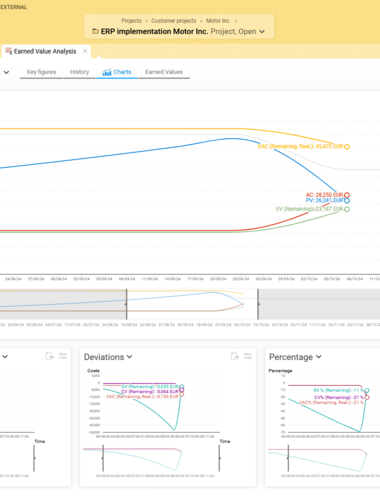The width and height of the screenshot is (380, 501).
Task: Click the CV% (Remaining) marker in Percentage chart
Action: point(367,397)
